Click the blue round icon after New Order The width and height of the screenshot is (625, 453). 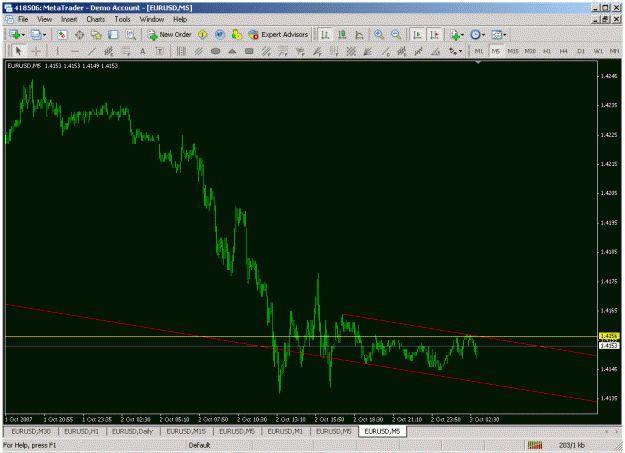tap(220, 35)
